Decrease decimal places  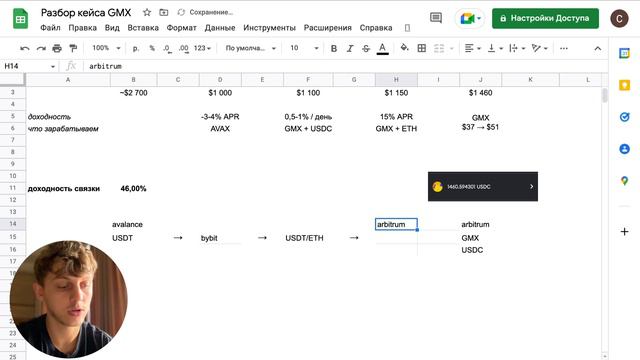click(x=167, y=49)
